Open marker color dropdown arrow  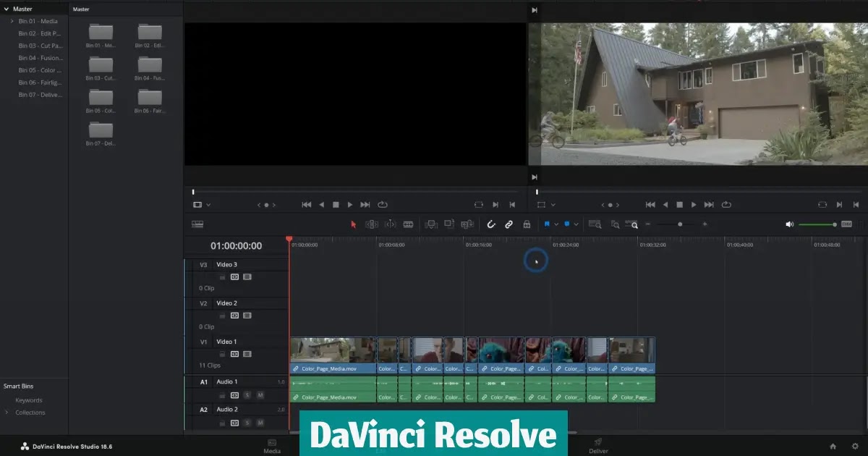pos(576,224)
